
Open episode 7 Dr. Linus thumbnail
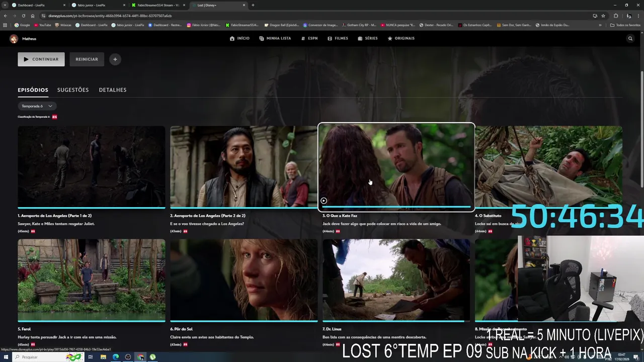coord(396,280)
